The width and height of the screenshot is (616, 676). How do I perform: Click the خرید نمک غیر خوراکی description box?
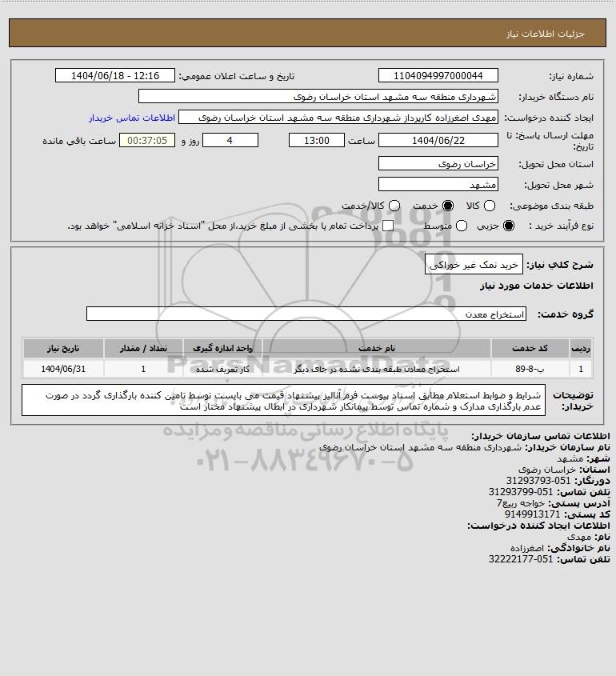pos(474,264)
